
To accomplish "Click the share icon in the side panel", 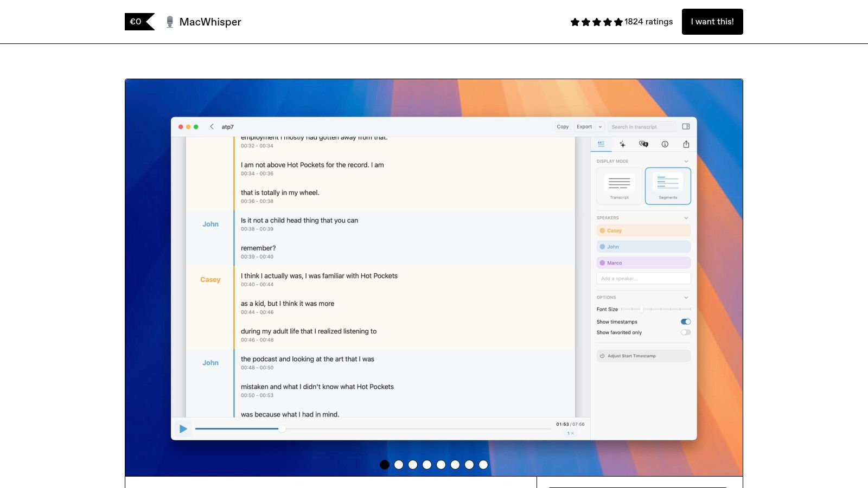I will (x=686, y=144).
